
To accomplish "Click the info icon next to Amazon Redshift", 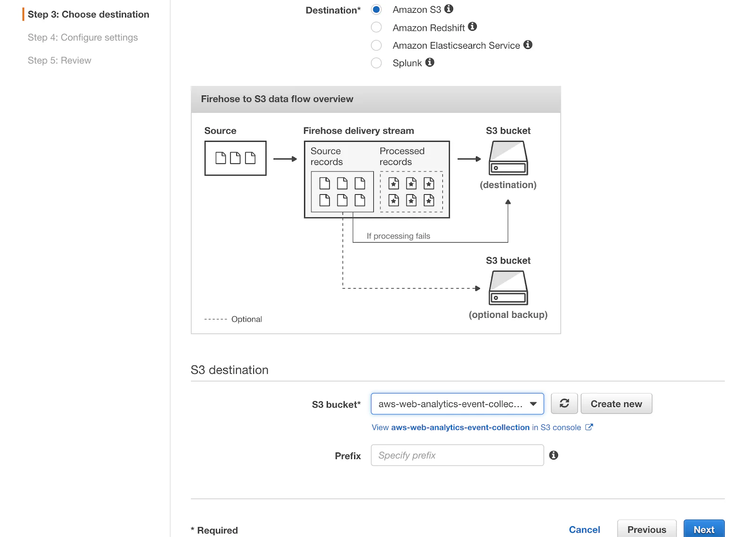I will point(472,27).
